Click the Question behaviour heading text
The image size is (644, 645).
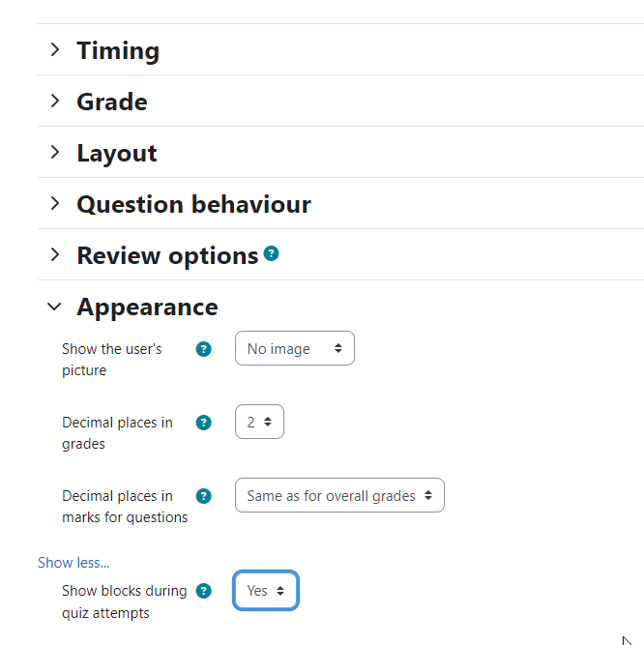(x=193, y=204)
